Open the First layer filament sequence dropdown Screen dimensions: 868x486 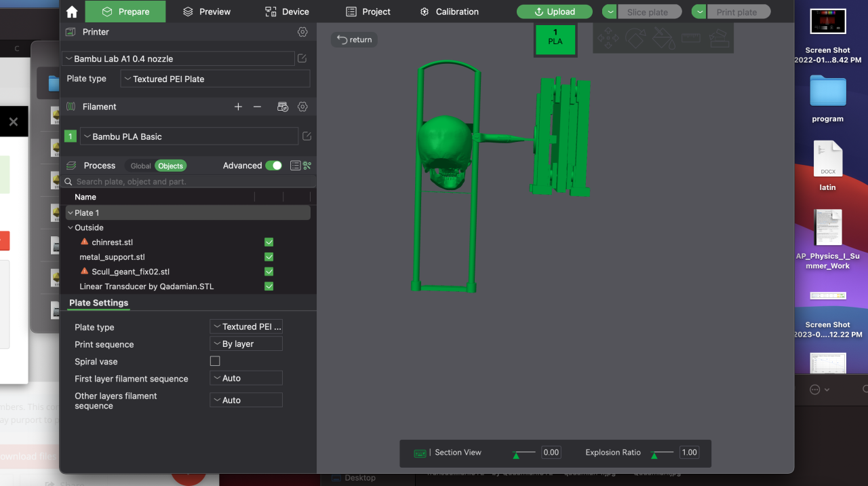click(x=246, y=378)
